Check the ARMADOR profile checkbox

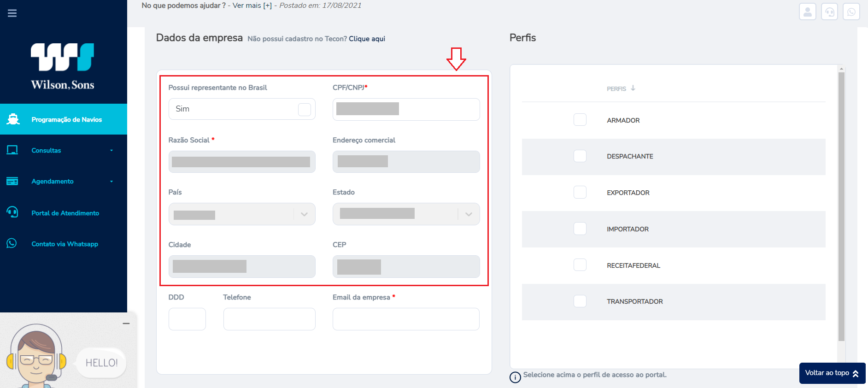[580, 120]
